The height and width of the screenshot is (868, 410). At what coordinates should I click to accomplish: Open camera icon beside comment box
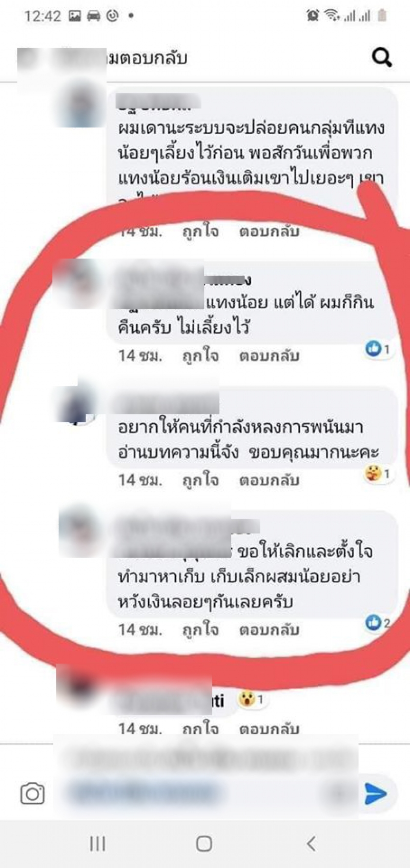coord(32,794)
